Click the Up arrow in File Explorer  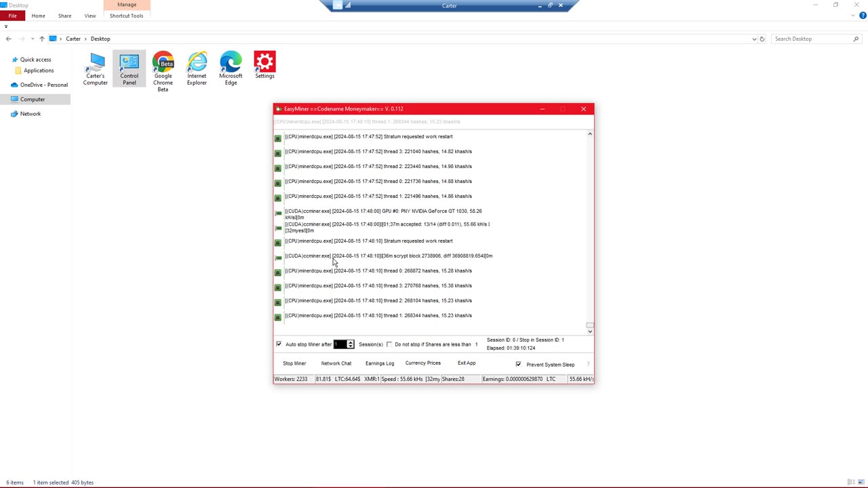point(42,39)
